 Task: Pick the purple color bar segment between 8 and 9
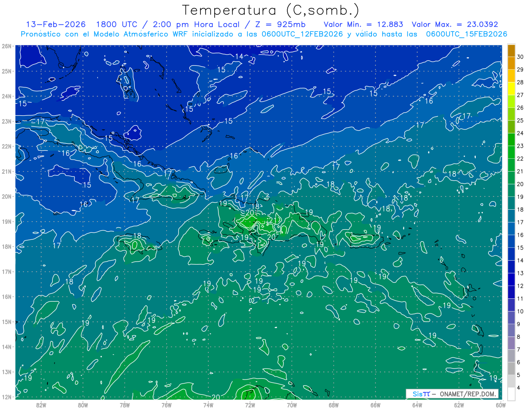(x=511, y=330)
